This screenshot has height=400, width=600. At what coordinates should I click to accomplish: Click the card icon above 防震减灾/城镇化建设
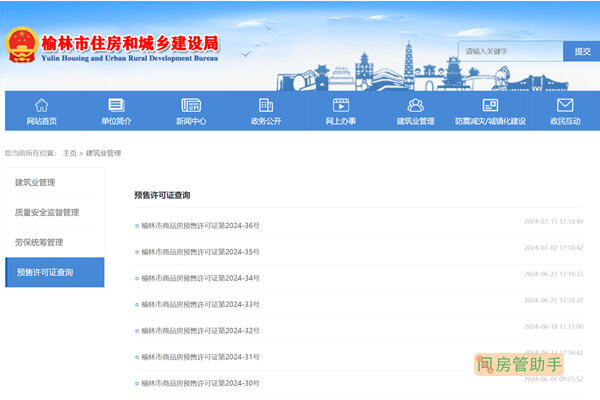pos(490,105)
